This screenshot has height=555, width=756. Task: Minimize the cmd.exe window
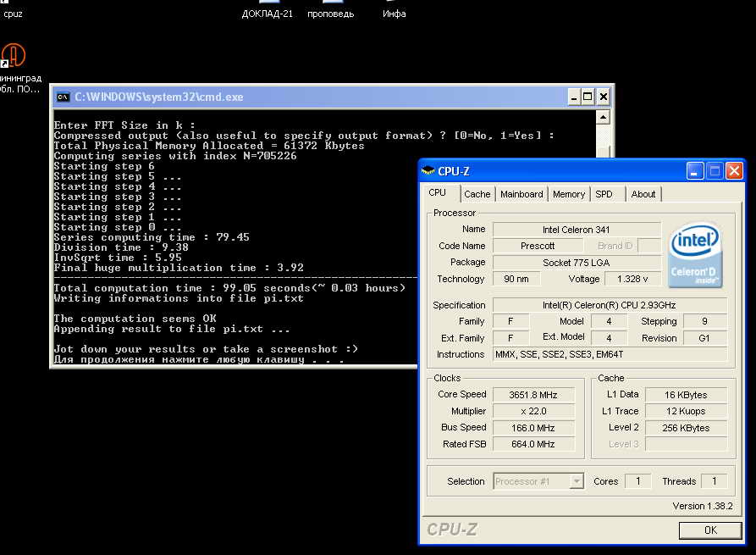coord(573,97)
